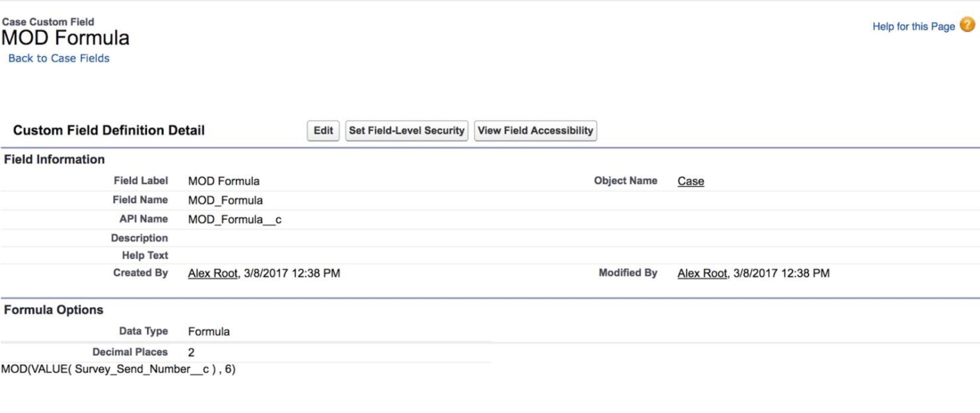Click the Custom Field Definition Detail heading
The width and height of the screenshot is (980, 413).
[x=109, y=131]
